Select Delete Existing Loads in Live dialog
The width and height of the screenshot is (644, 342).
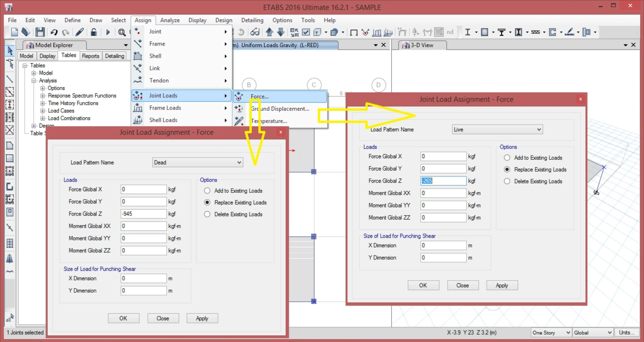click(x=507, y=181)
